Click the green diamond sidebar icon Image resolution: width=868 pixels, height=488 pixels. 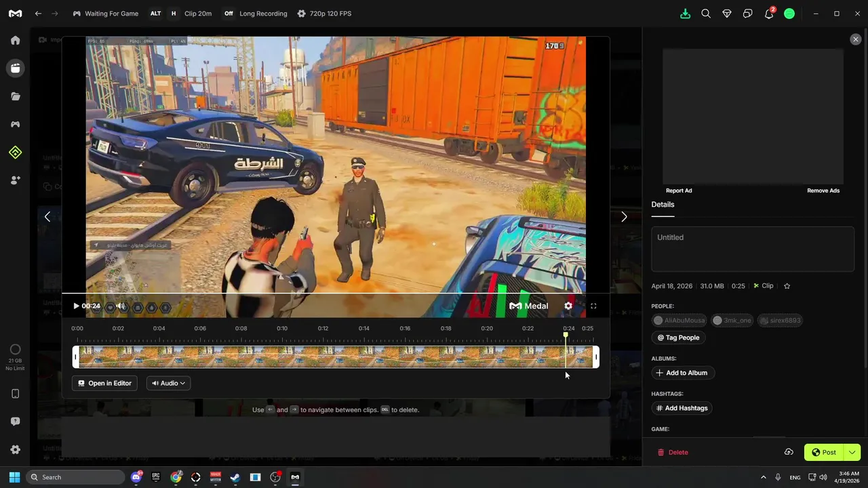pos(15,152)
